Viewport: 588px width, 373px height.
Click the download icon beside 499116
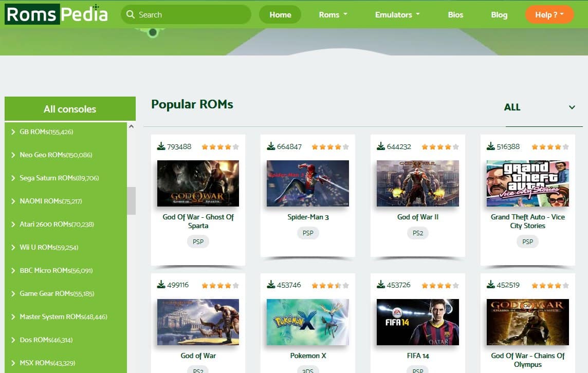click(161, 285)
